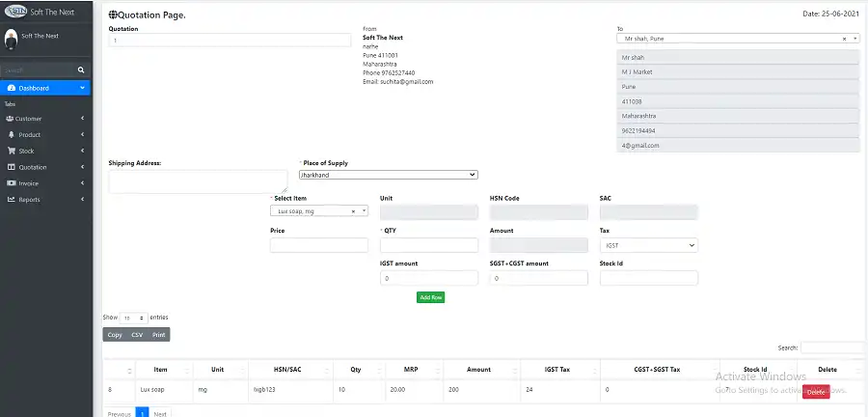Click the Customer group icon in sidebar

pyautogui.click(x=10, y=119)
